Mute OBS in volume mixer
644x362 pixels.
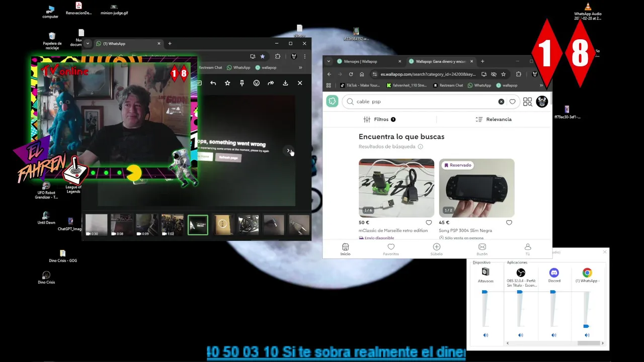[x=521, y=335]
